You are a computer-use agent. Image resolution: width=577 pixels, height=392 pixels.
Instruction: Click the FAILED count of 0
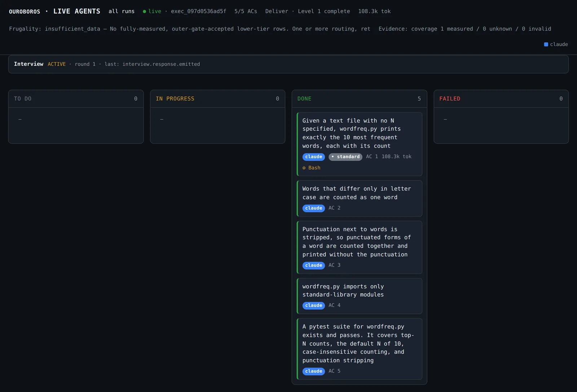[561, 99]
